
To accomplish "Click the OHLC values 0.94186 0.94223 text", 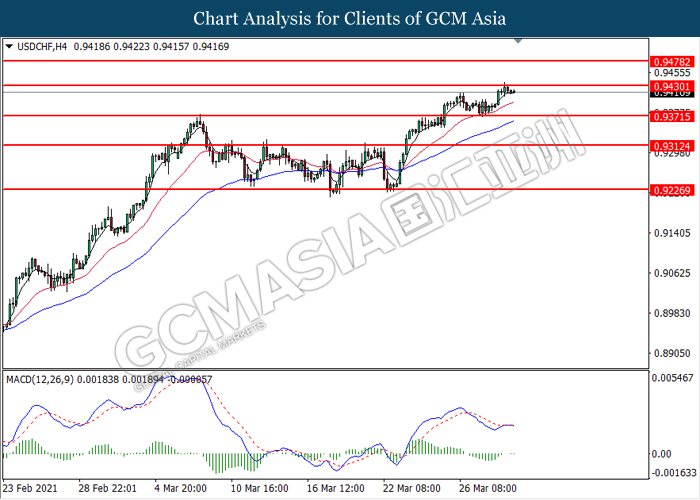I will pyautogui.click(x=112, y=46).
